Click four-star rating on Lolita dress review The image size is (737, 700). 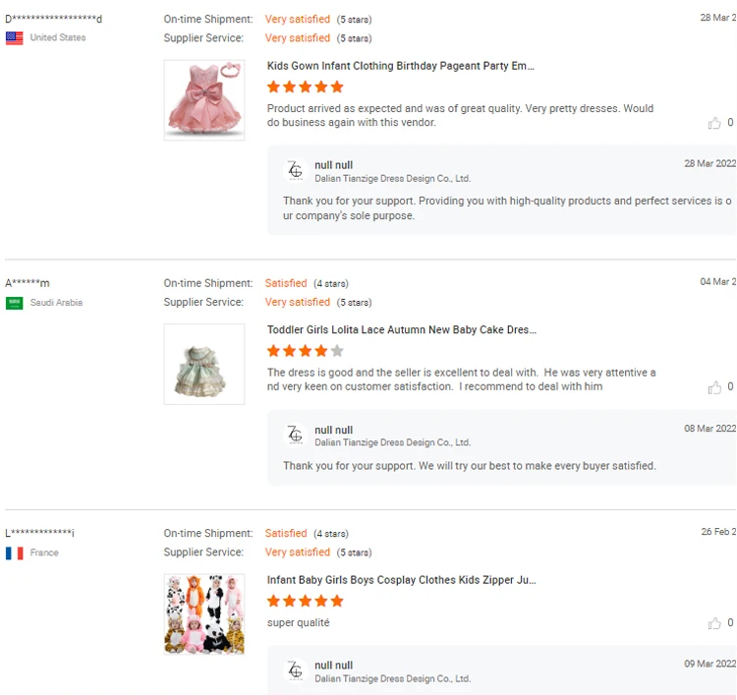click(x=306, y=351)
